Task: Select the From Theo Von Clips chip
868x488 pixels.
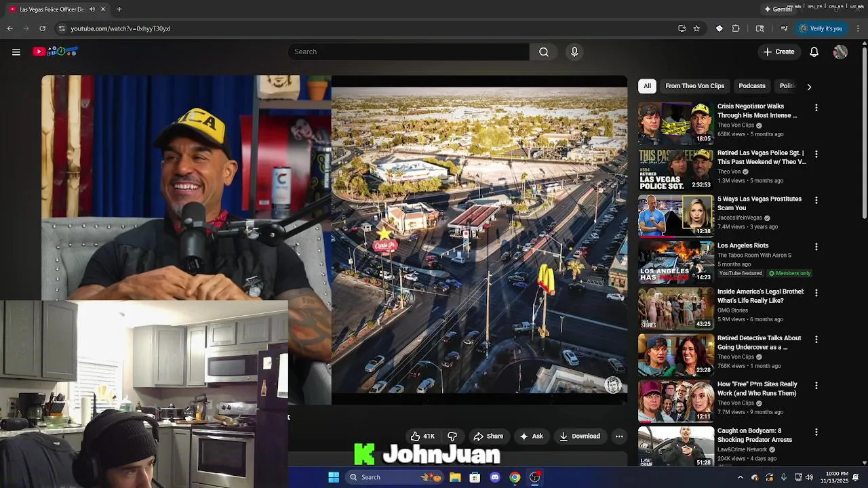Action: [694, 86]
